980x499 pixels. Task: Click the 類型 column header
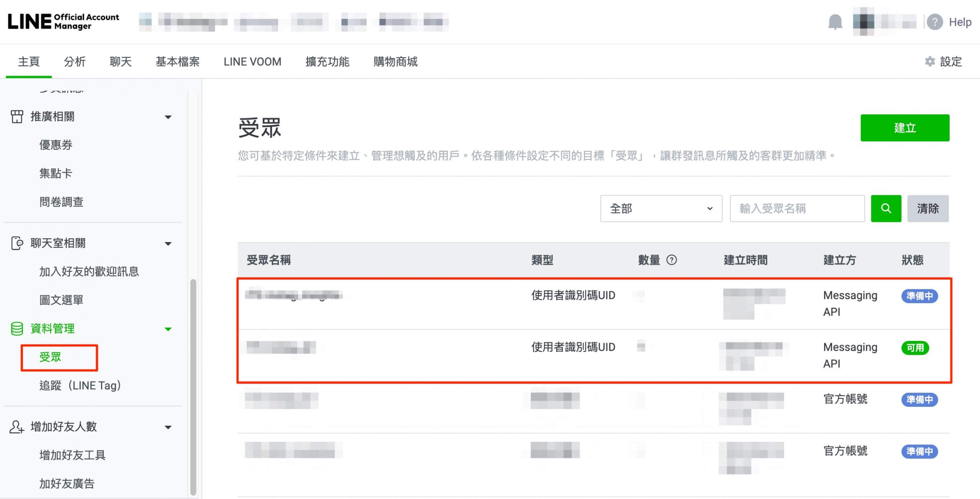point(542,260)
